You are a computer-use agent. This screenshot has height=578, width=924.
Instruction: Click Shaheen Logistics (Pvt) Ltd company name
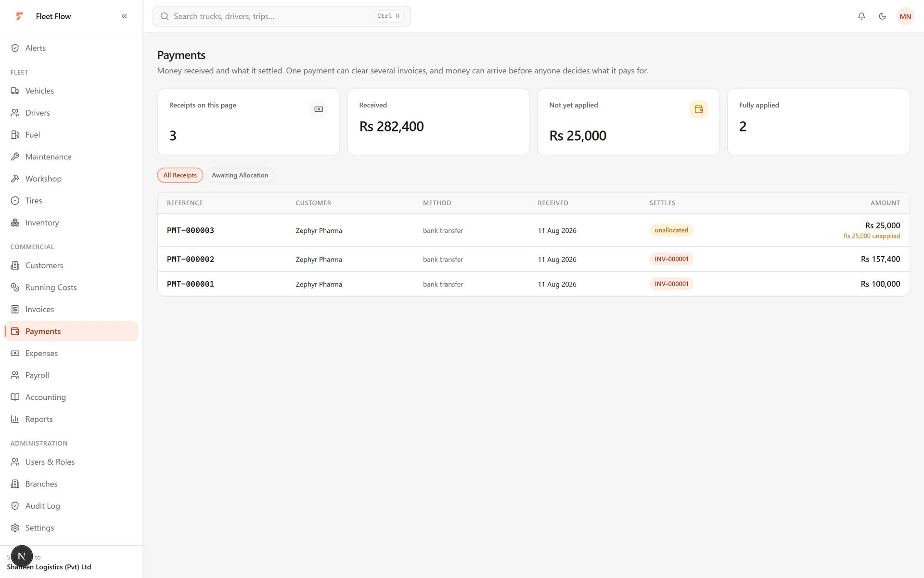click(x=49, y=567)
